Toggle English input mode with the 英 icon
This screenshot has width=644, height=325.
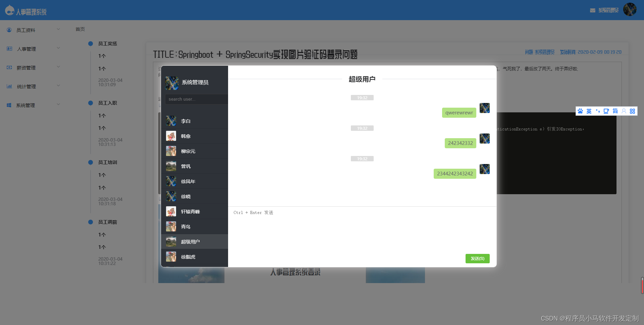point(589,111)
